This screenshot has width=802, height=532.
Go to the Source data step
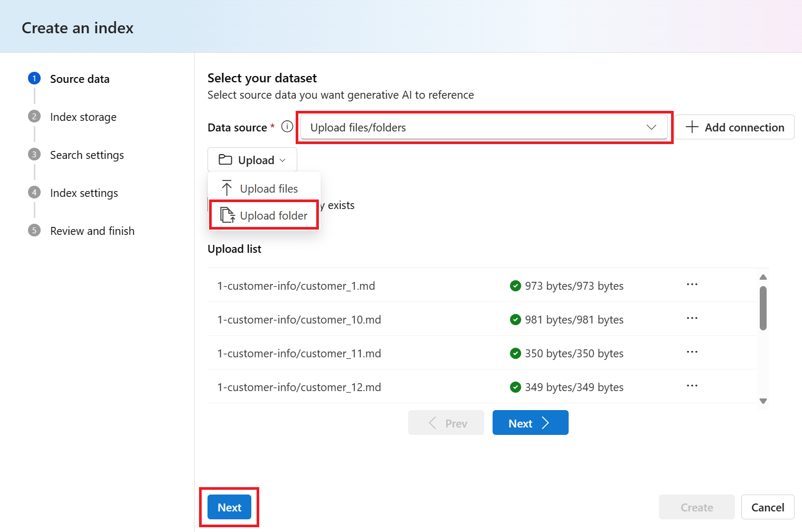[80, 79]
